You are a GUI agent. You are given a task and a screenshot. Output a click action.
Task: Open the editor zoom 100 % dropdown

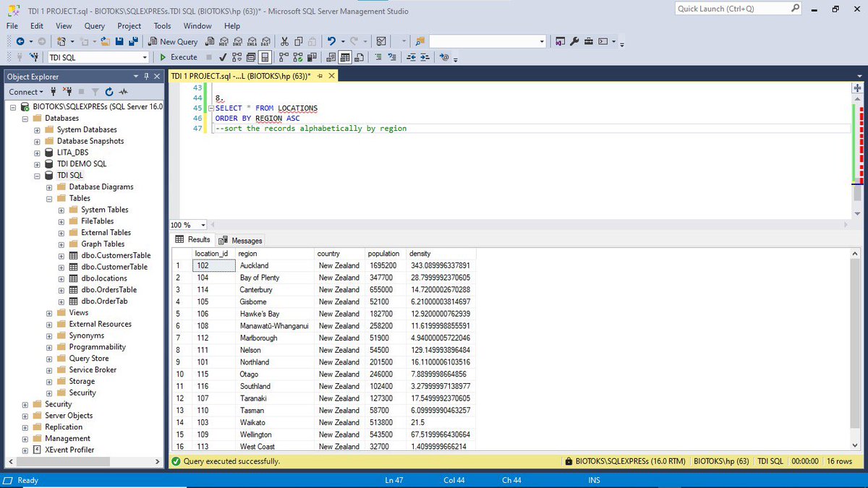[x=203, y=225]
